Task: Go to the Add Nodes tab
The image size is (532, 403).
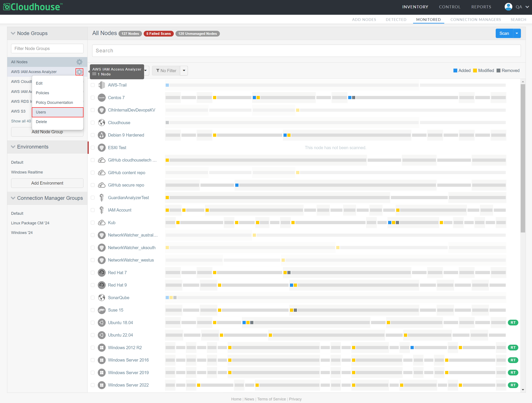Action: pyautogui.click(x=364, y=19)
